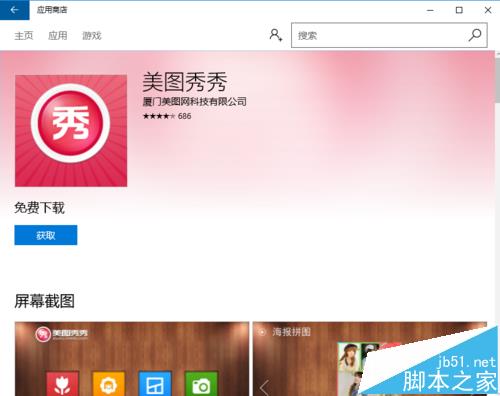This screenshot has width=500, height=396.
Task: Click the 美图秀秀 logo inside first screenshot
Action: click(62, 334)
